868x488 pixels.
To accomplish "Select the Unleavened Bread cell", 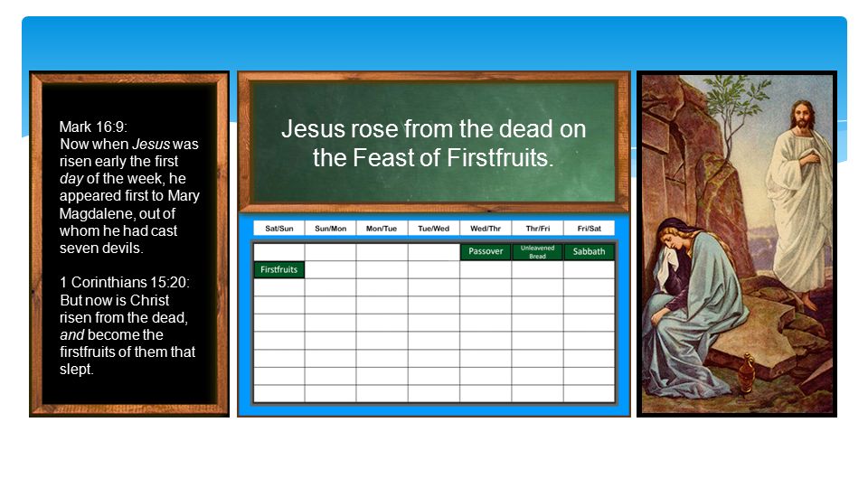I will [x=537, y=252].
